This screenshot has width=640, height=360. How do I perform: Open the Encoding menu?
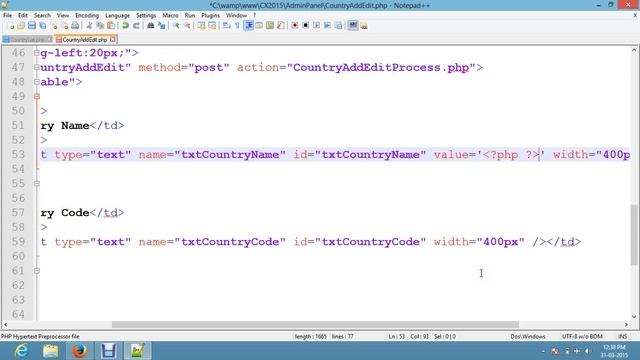pyautogui.click(x=87, y=15)
